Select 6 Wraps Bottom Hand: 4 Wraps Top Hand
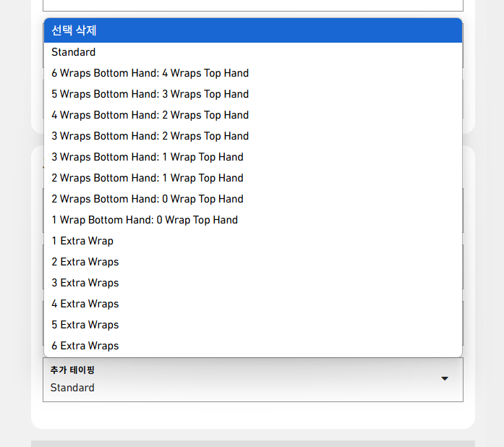Screen dimensions: 504x447 [253, 73]
